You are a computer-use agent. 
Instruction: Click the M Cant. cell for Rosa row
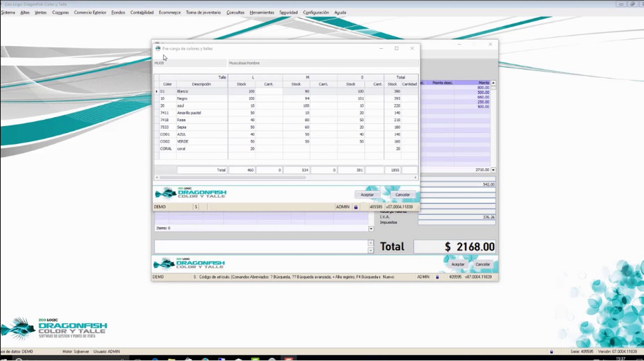(324, 121)
